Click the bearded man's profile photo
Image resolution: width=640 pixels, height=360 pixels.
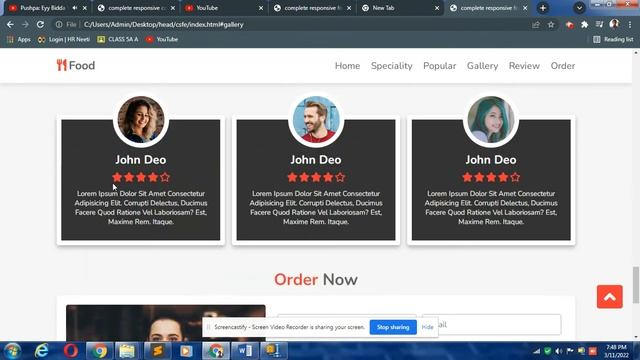(316, 120)
